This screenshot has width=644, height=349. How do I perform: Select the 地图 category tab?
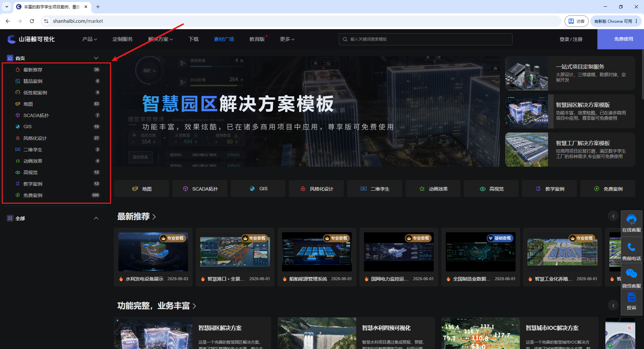coord(142,189)
